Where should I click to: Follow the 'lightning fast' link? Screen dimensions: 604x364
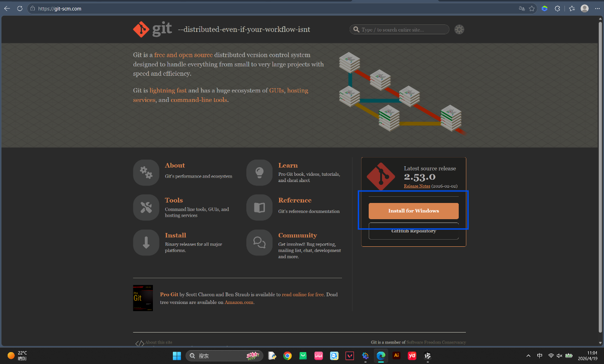click(168, 91)
